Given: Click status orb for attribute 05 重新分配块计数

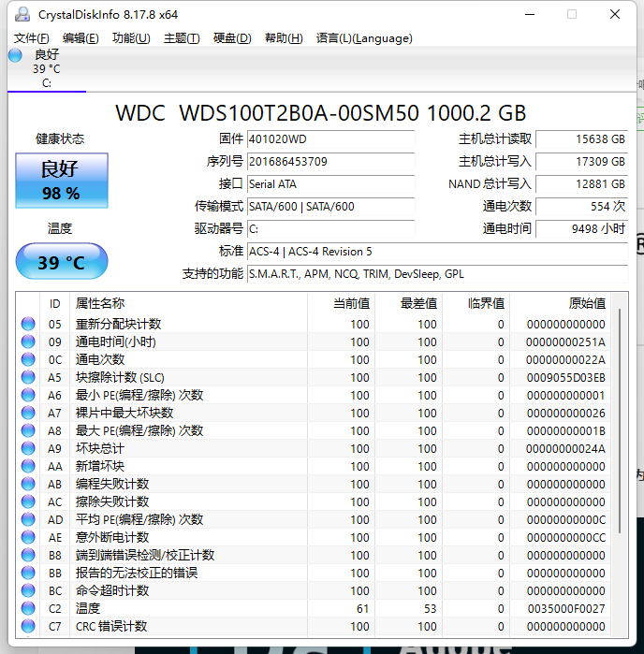Looking at the screenshot, I should coord(28,324).
